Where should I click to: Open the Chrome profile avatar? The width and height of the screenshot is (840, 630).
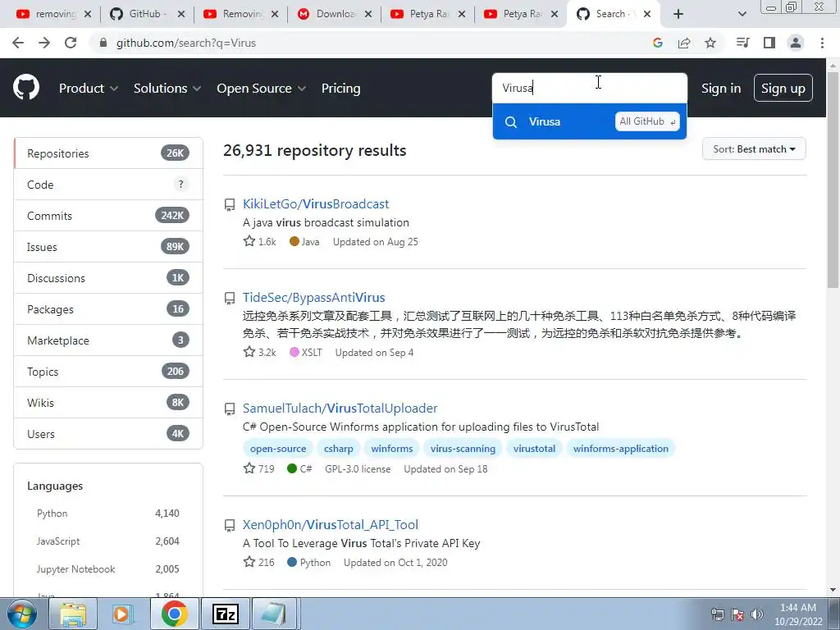(796, 43)
